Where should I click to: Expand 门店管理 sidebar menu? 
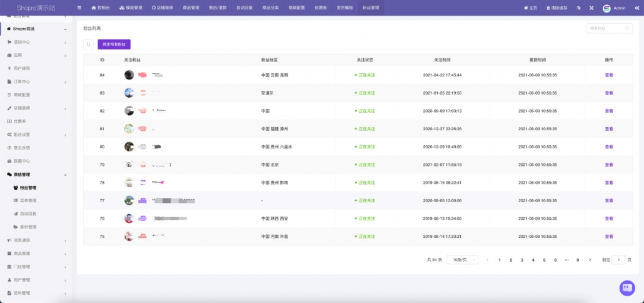(37, 267)
